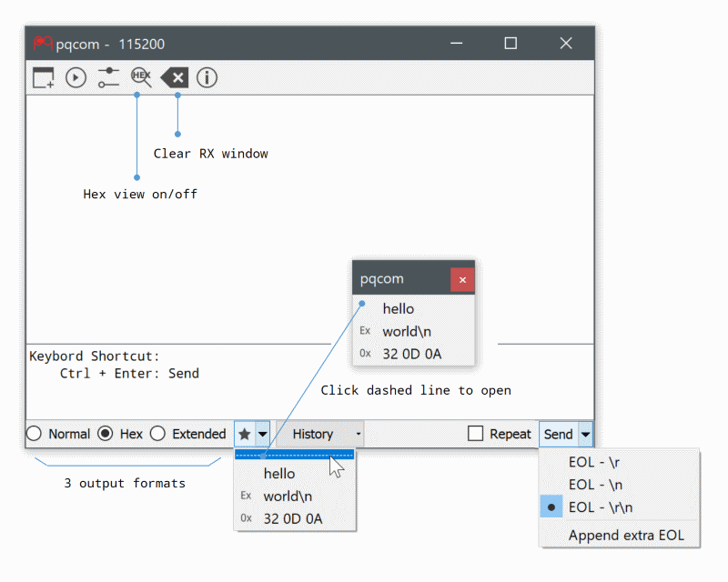Click the Send button

(x=558, y=434)
